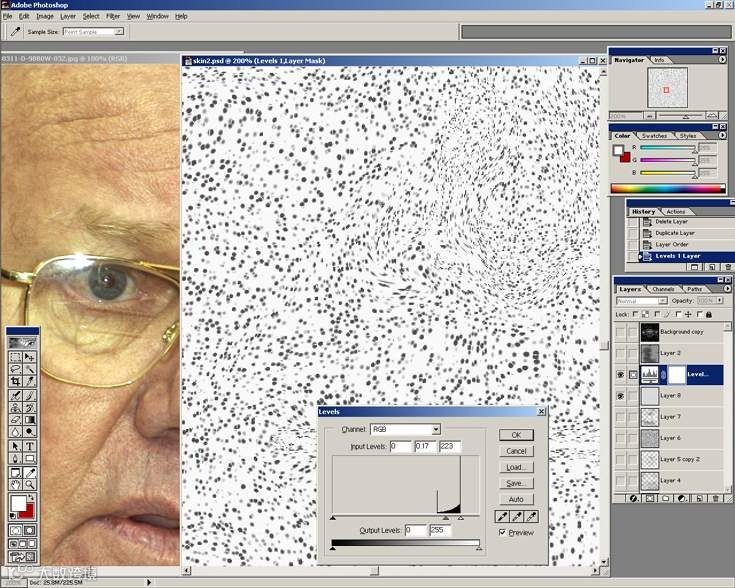Hide Layer 8 using its eye icon
The width and height of the screenshot is (735, 588).
point(621,396)
